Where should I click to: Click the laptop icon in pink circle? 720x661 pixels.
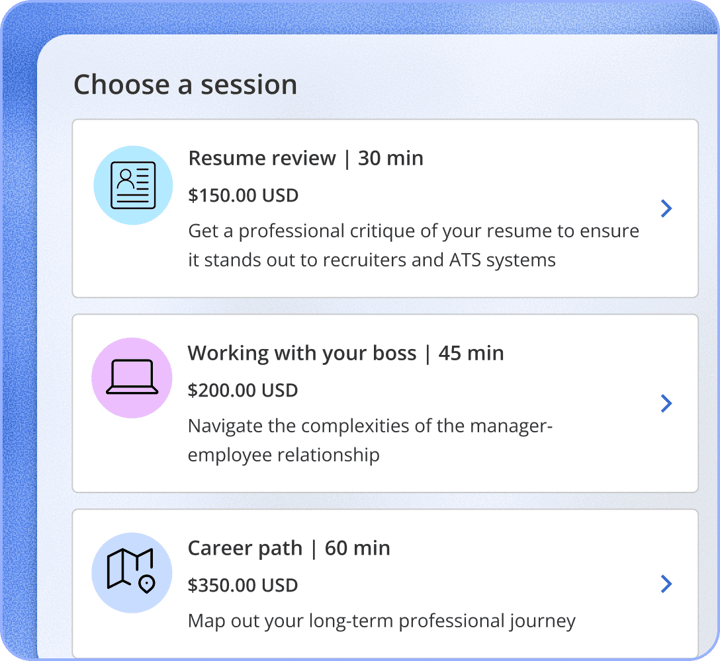[x=132, y=377]
